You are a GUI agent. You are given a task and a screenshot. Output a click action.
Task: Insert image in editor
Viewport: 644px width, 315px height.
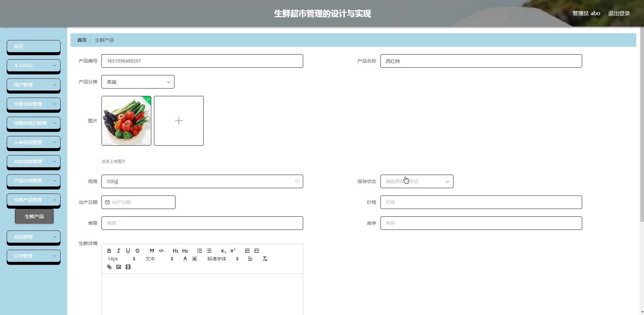pos(118,267)
